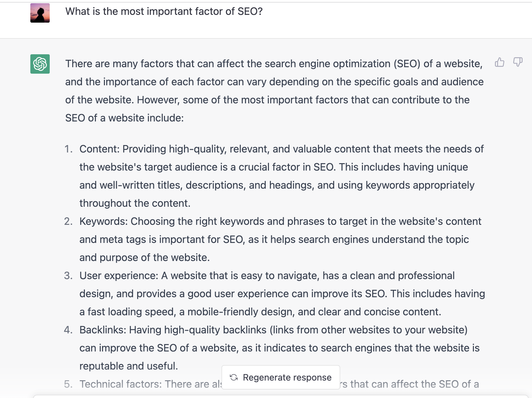Click the thumbs up feedback icon

499,62
